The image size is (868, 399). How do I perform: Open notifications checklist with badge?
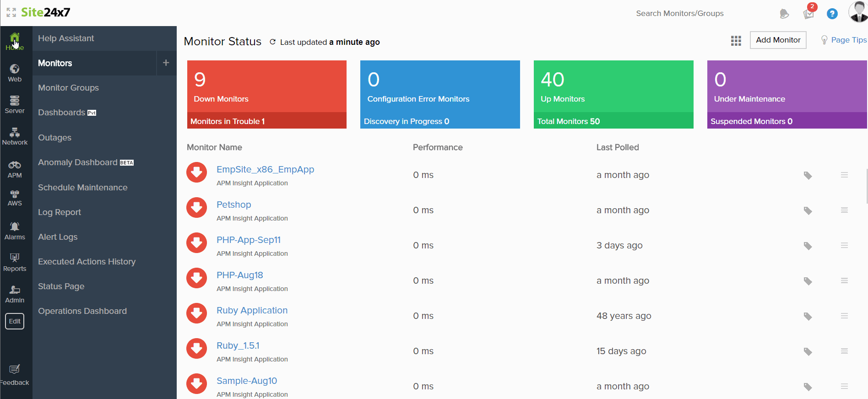(808, 13)
